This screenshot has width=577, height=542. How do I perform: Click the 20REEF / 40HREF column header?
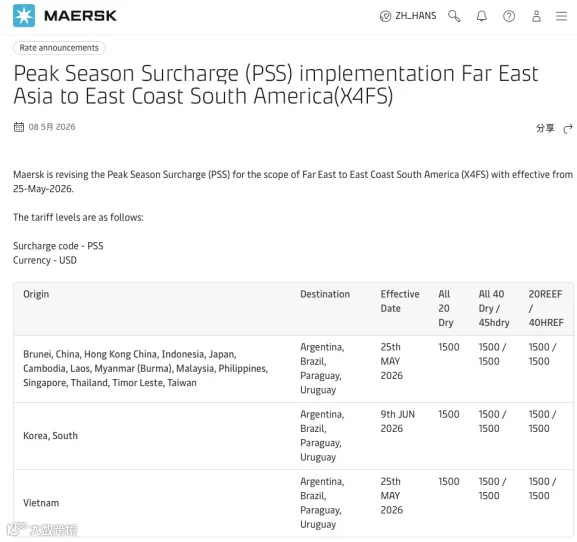(x=546, y=308)
